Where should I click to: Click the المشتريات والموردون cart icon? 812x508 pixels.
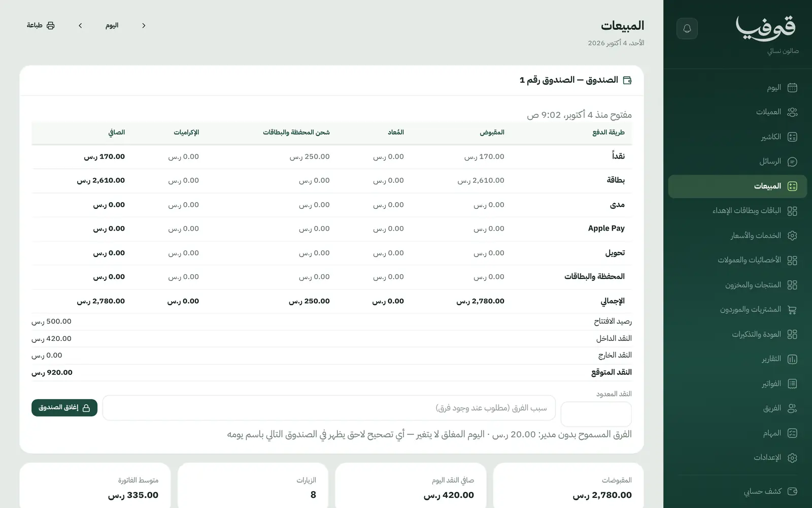point(792,309)
